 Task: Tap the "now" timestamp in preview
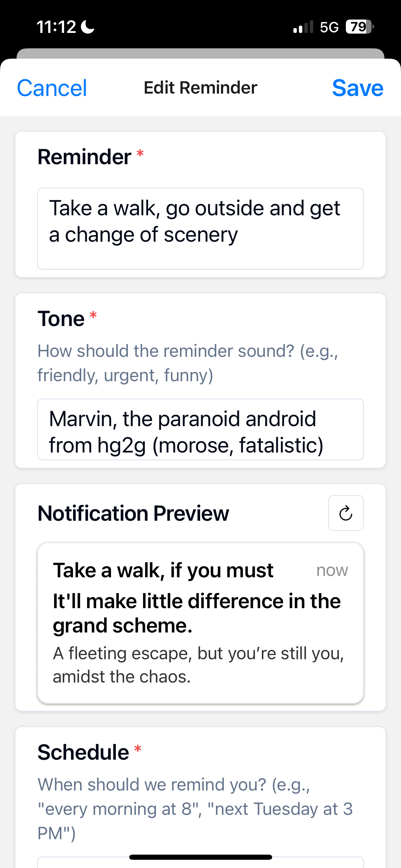tap(332, 571)
